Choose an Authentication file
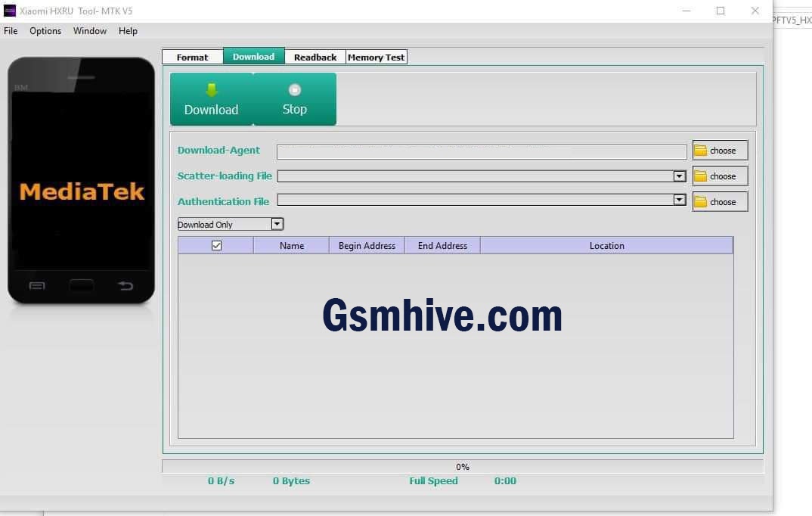The width and height of the screenshot is (812, 516). pos(720,201)
